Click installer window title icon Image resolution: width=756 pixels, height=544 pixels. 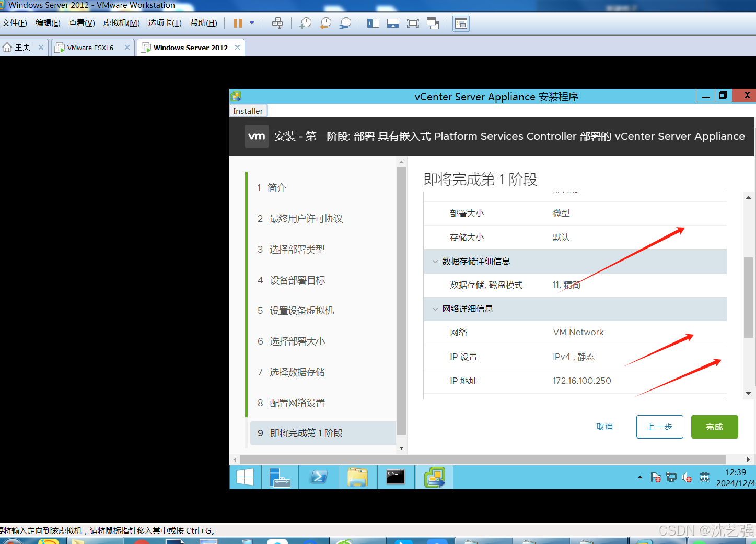(x=236, y=96)
